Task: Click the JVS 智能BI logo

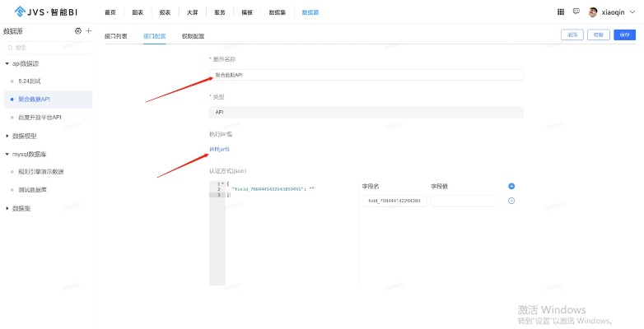Action: coord(42,12)
